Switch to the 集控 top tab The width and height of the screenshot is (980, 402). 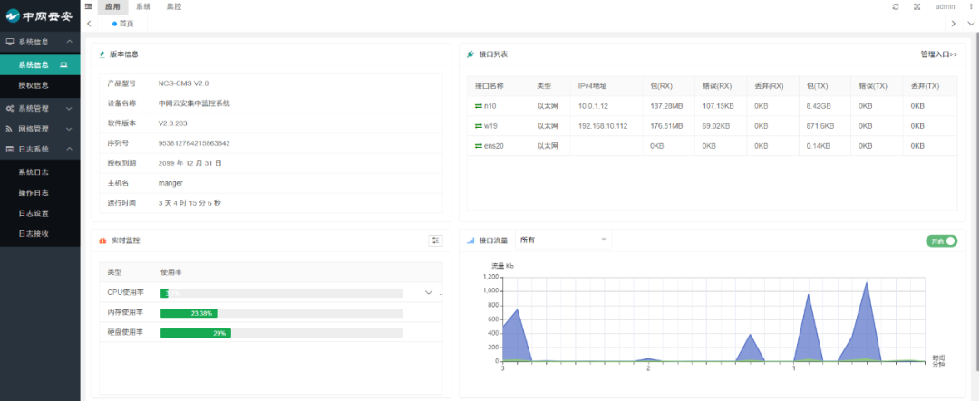point(173,6)
